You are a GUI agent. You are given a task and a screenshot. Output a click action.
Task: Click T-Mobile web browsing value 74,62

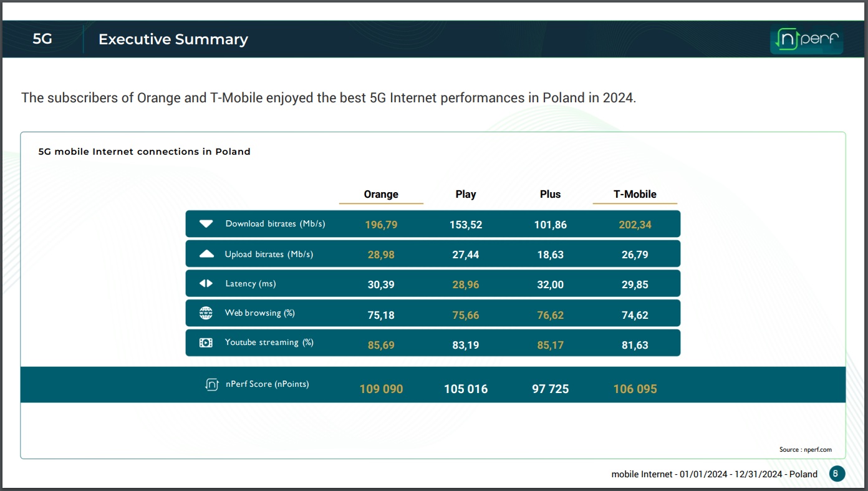point(635,315)
